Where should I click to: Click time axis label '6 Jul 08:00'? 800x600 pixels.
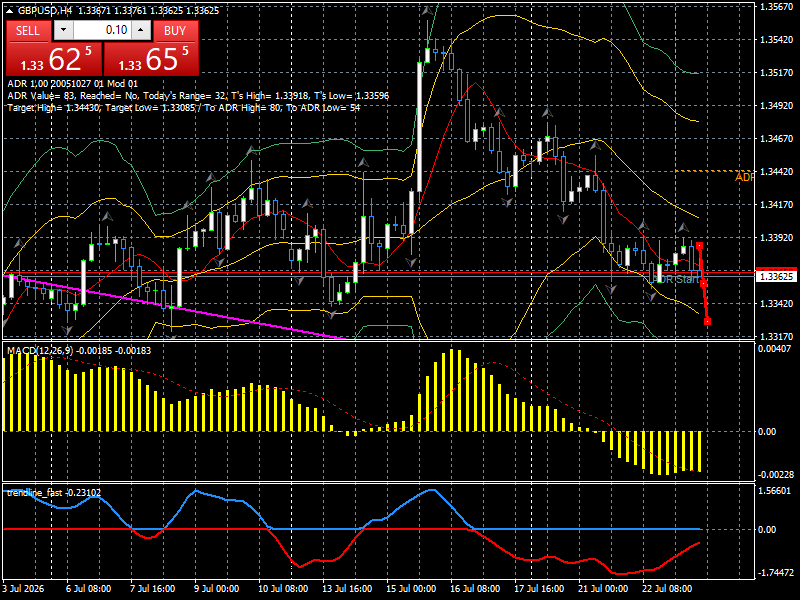tap(88, 589)
